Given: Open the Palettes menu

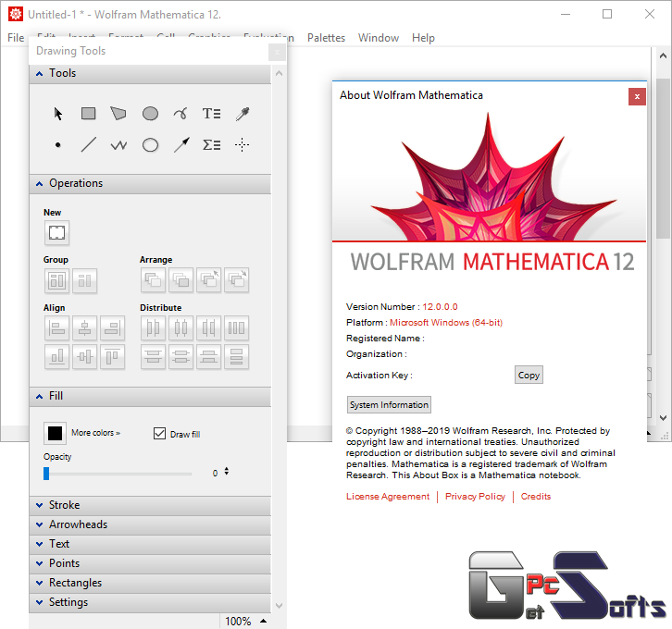Looking at the screenshot, I should pyautogui.click(x=326, y=38).
